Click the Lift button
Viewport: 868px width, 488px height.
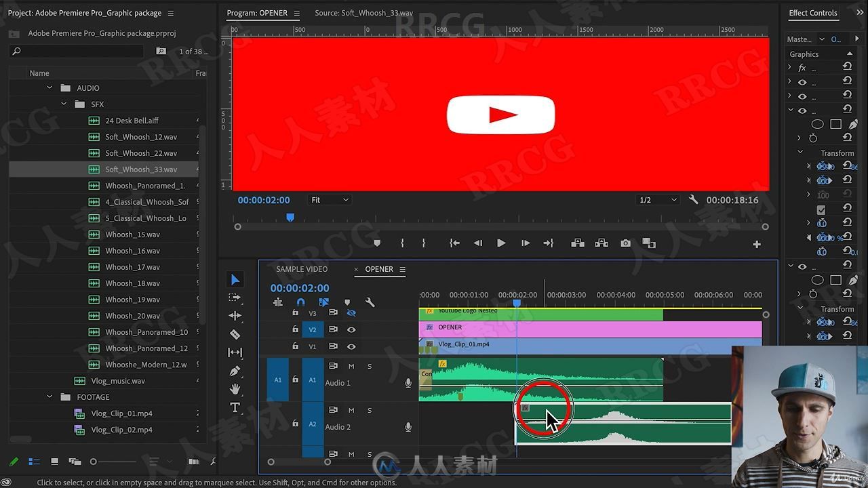click(x=577, y=243)
